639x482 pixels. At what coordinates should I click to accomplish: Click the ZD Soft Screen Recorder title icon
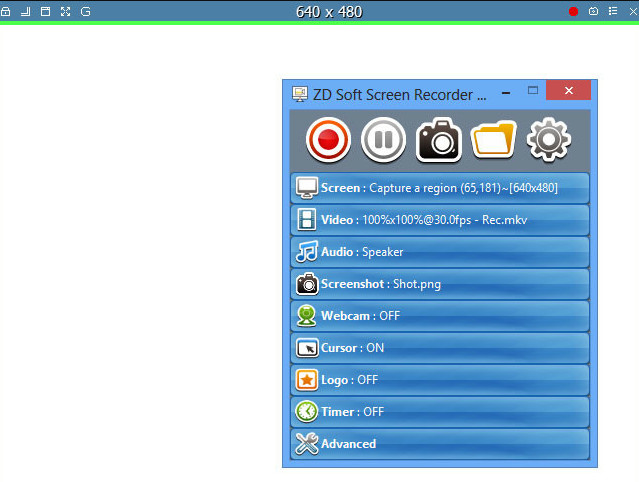pyautogui.click(x=300, y=94)
